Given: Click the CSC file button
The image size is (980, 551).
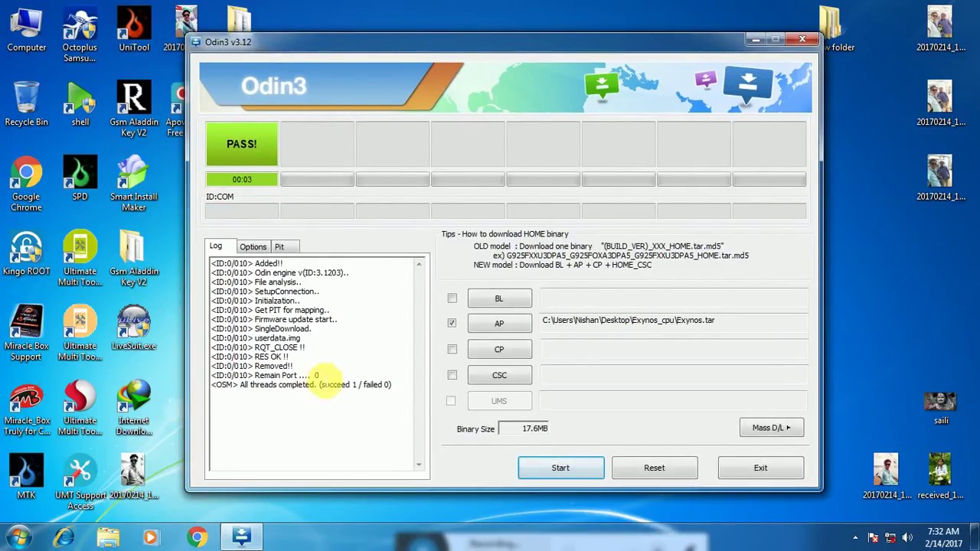Looking at the screenshot, I should 499,375.
